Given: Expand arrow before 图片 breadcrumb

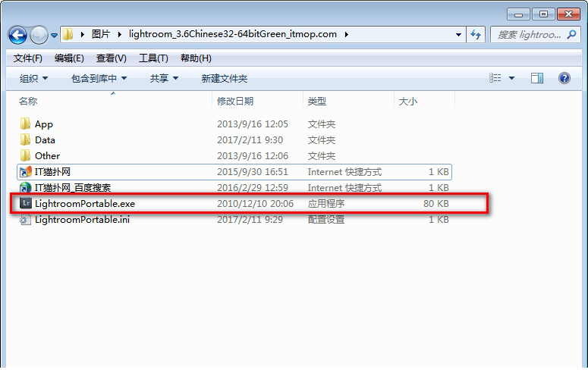Looking at the screenshot, I should (83, 34).
